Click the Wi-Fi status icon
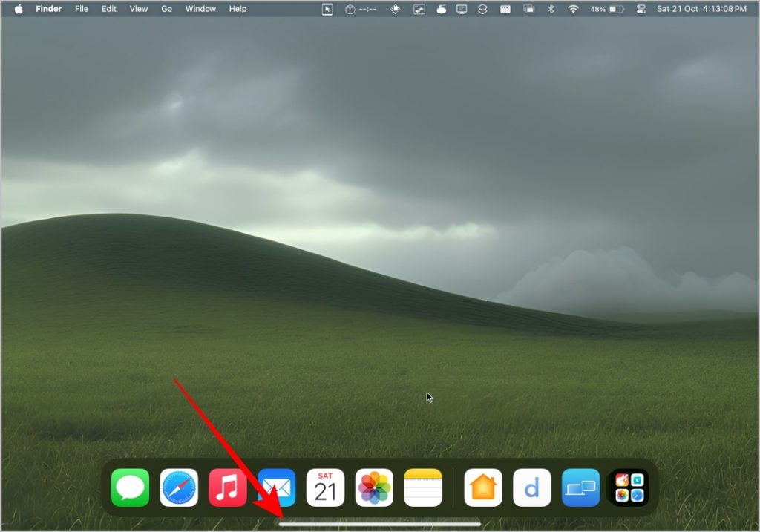760x532 pixels. 573,9
